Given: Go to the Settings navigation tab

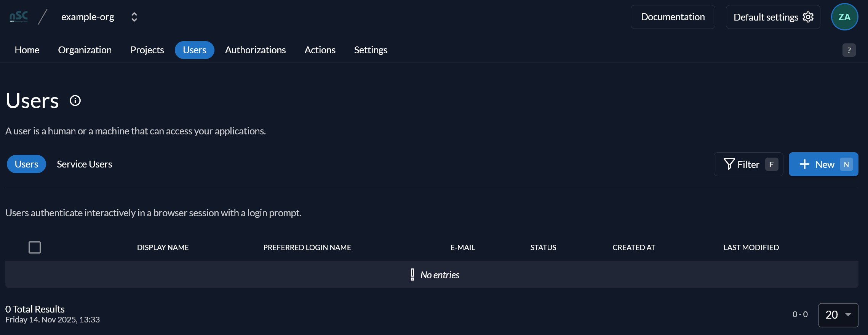Looking at the screenshot, I should pyautogui.click(x=371, y=50).
